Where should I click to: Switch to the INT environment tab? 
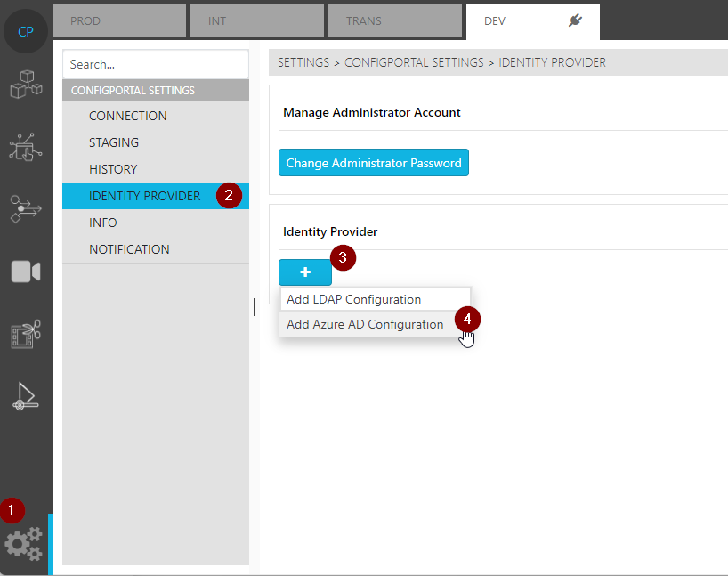[x=256, y=21]
